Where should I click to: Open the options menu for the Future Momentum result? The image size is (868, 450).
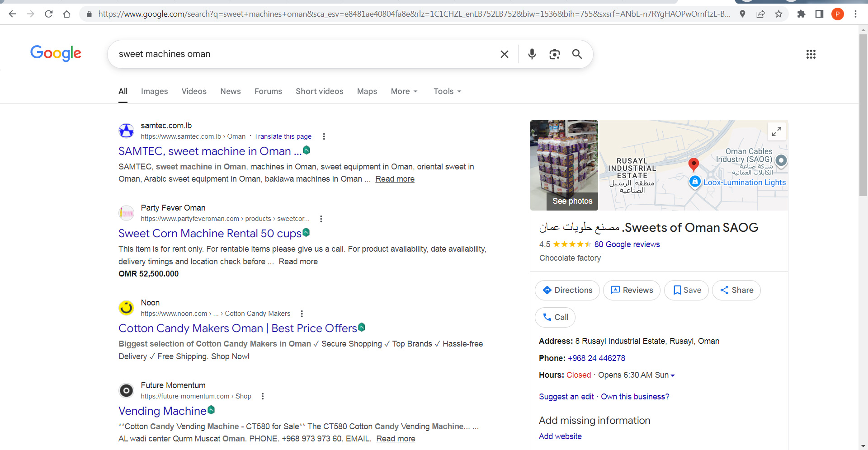(x=263, y=396)
